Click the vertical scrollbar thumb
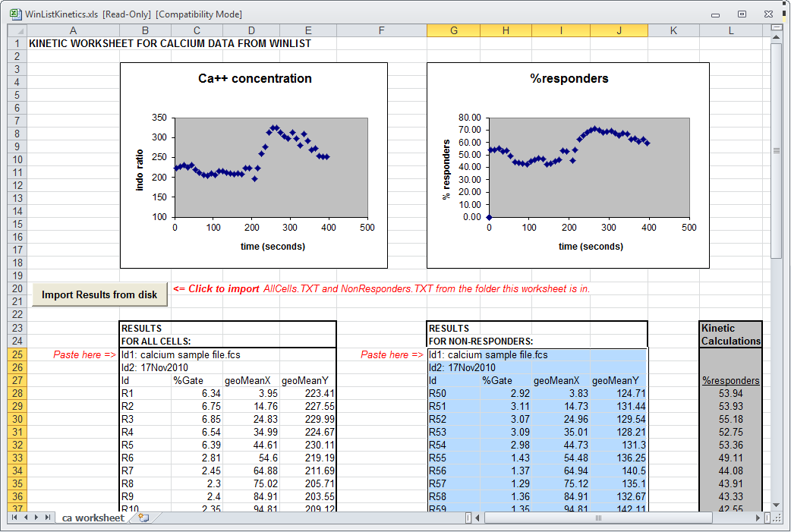 coord(776,150)
